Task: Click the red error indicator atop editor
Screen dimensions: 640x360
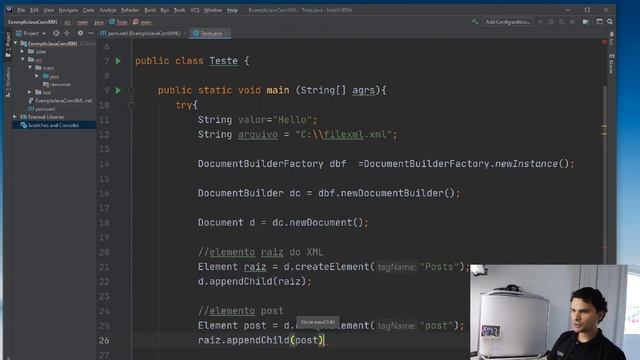Action: pyautogui.click(x=604, y=42)
